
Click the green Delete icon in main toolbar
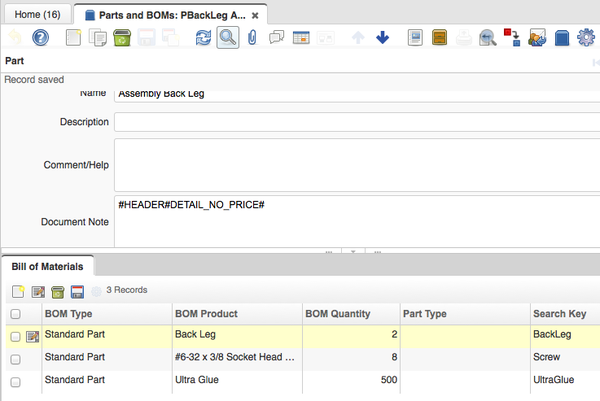tap(121, 38)
